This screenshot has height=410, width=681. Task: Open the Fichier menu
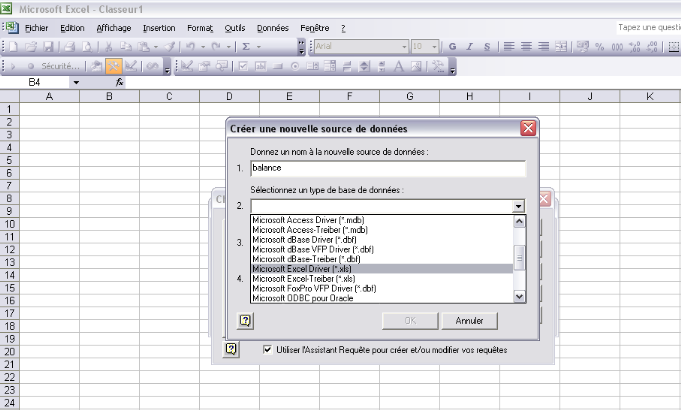click(37, 28)
